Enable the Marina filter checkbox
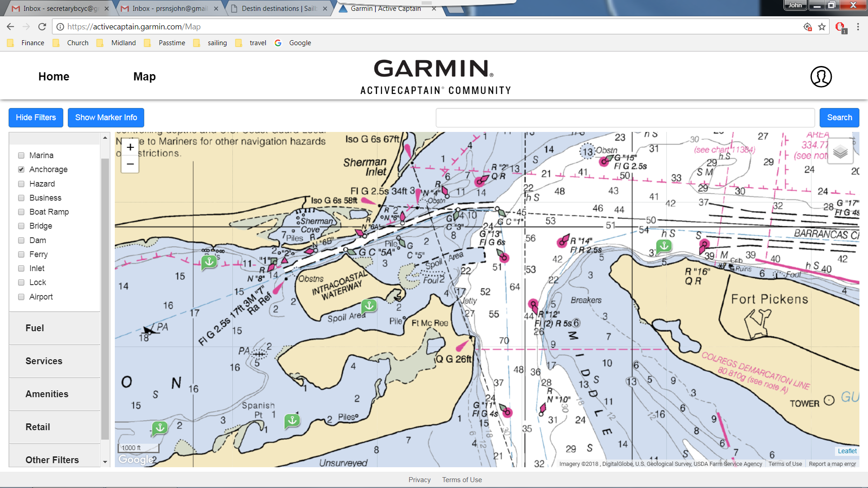Image resolution: width=868 pixels, height=488 pixels. (21, 155)
